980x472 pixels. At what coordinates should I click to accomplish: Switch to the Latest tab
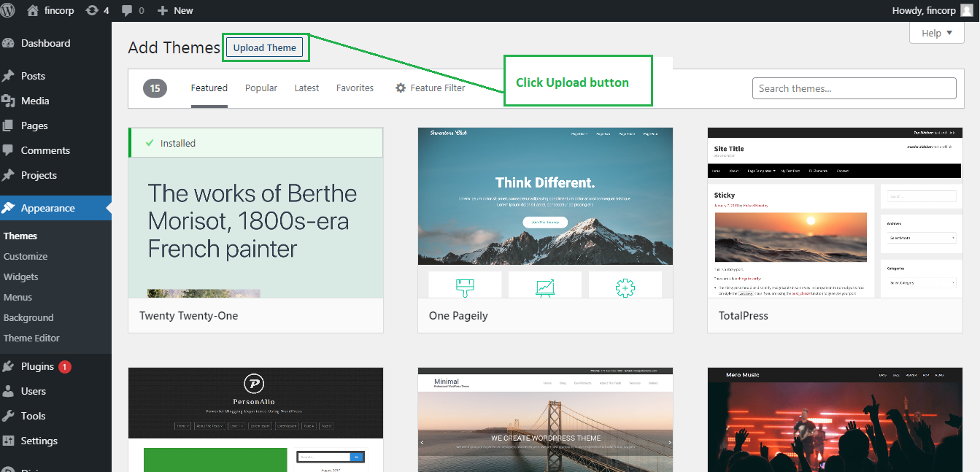306,88
